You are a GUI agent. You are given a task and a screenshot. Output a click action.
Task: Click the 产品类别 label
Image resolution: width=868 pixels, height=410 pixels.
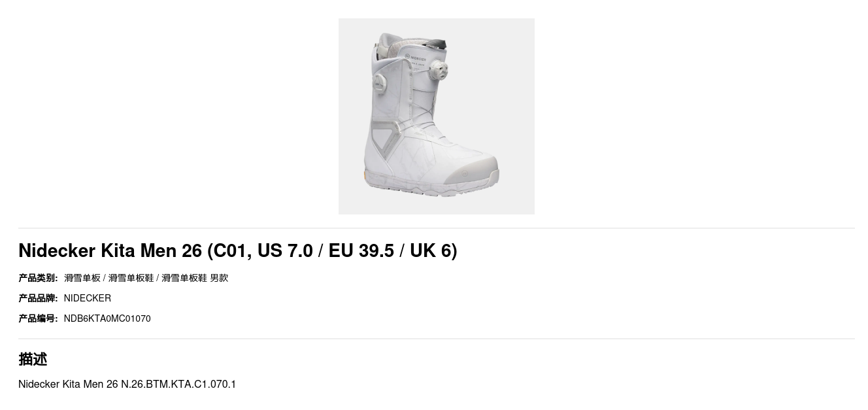(x=38, y=278)
